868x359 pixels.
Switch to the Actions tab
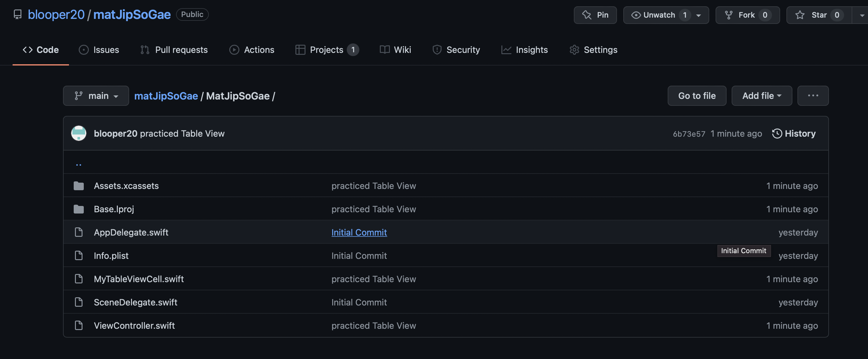pos(252,50)
